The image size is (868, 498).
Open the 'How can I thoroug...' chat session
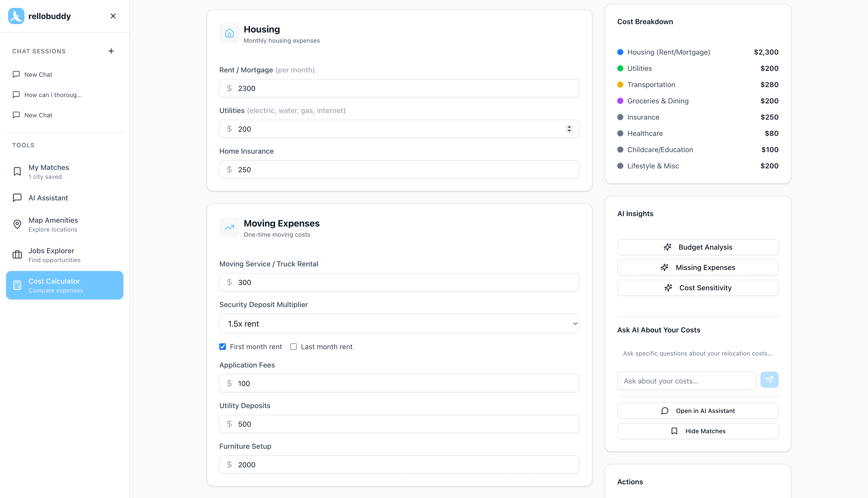coord(53,95)
